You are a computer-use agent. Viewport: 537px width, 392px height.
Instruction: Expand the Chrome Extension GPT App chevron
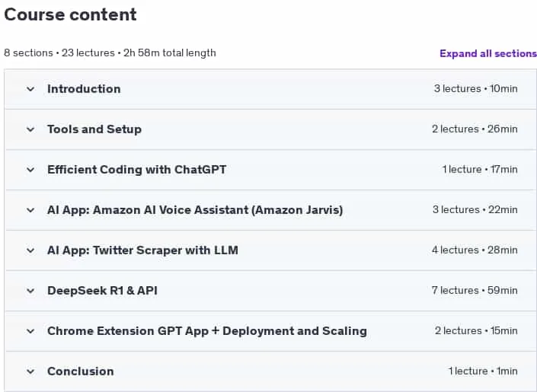coord(30,331)
